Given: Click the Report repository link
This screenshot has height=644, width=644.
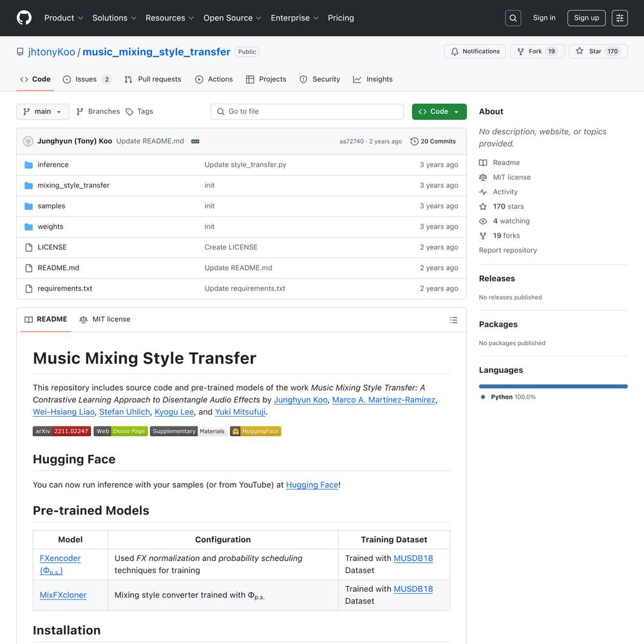Looking at the screenshot, I should pyautogui.click(x=508, y=251).
